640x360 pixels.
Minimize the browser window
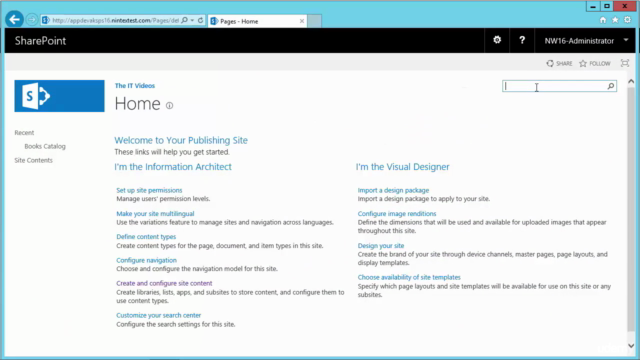(x=593, y=6)
